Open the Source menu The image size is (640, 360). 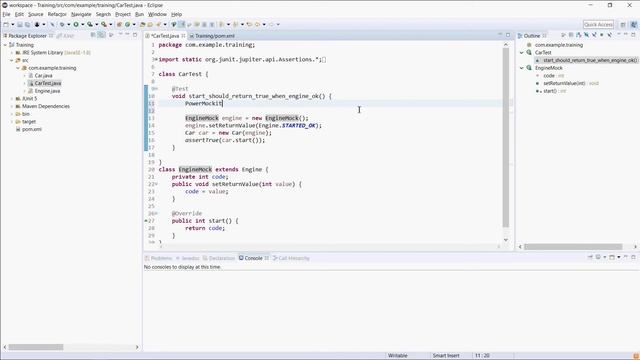click(x=36, y=14)
